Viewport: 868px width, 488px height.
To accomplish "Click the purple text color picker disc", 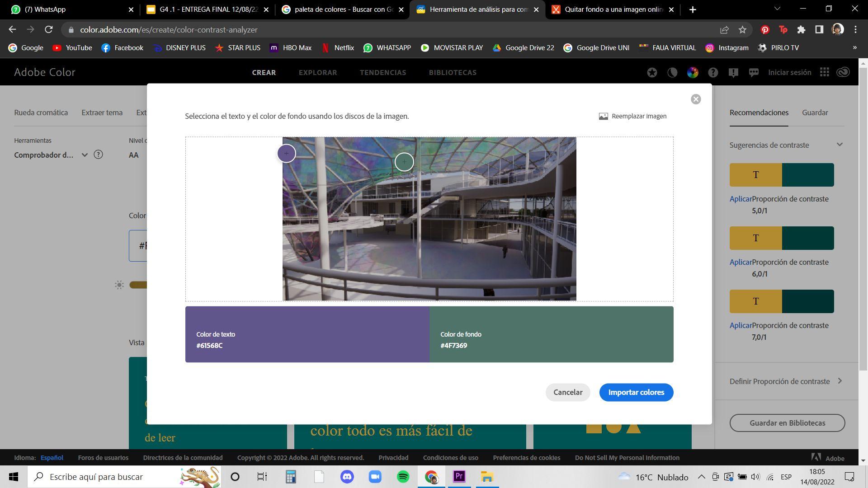I will point(286,154).
